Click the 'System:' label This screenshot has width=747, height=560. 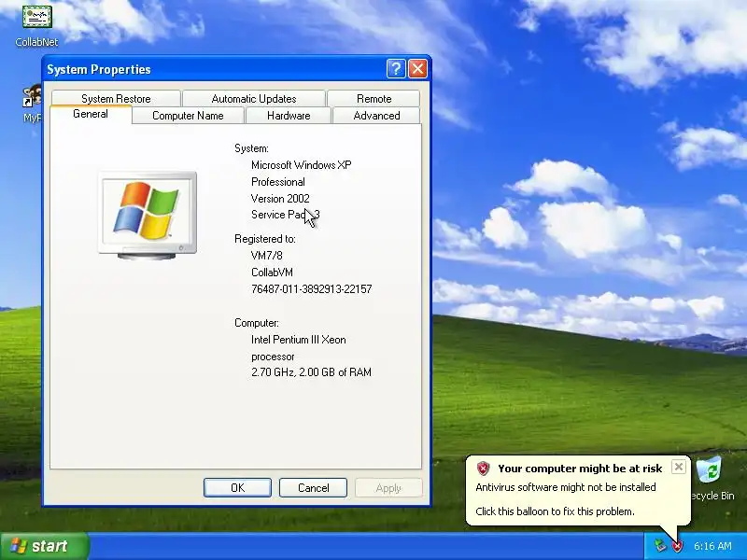[x=251, y=148]
